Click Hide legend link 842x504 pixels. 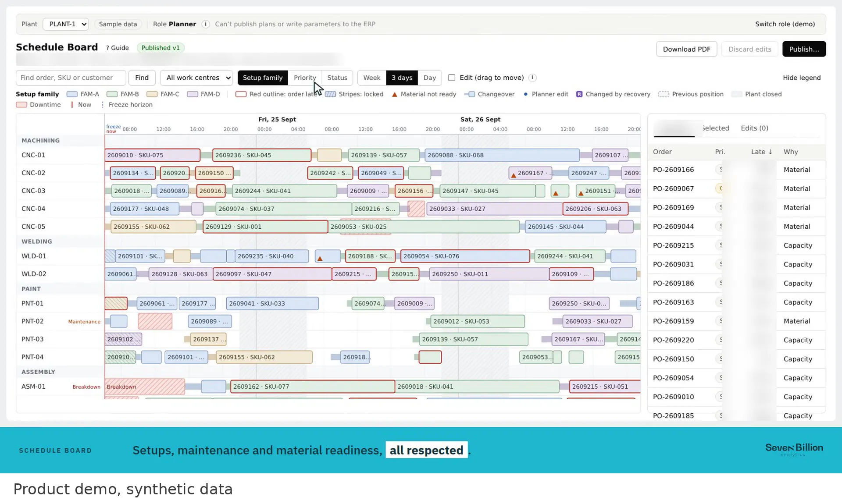coord(802,78)
